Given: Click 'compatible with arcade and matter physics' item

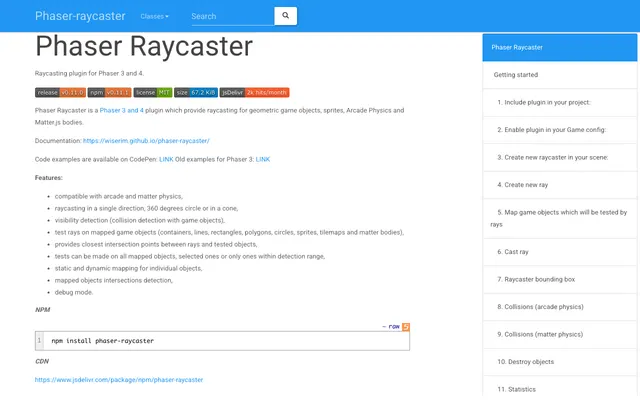Looking at the screenshot, I should click(x=119, y=196).
